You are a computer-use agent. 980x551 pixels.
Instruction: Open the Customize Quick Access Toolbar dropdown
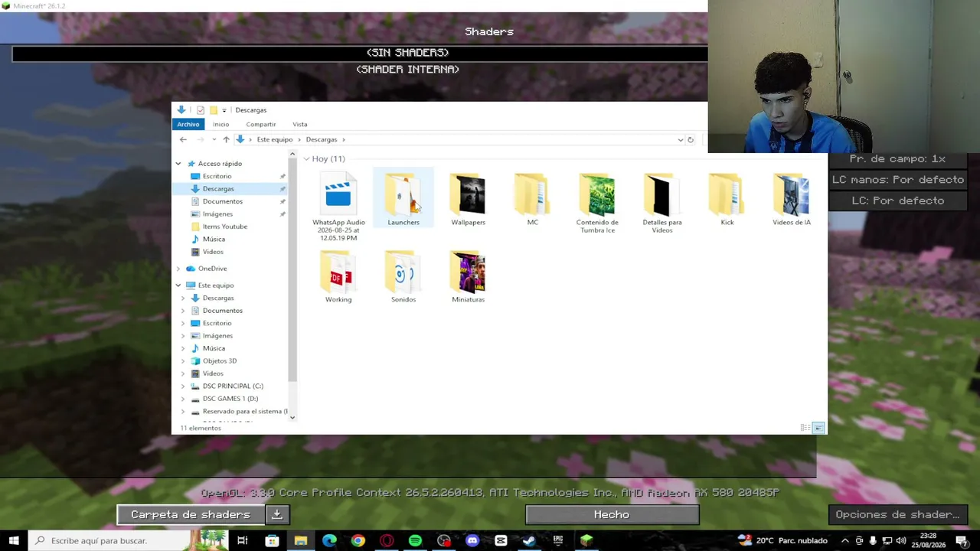coord(224,110)
